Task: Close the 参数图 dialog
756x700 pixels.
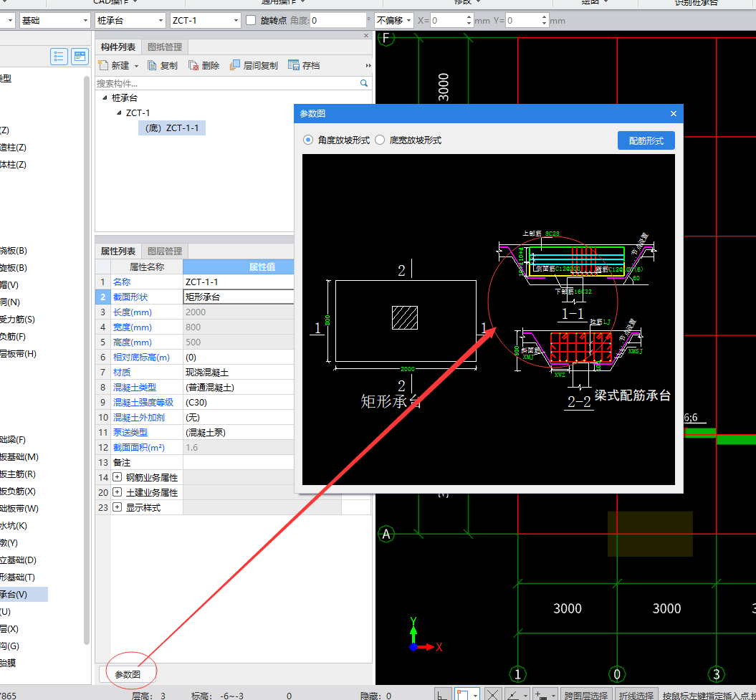Action: click(674, 114)
